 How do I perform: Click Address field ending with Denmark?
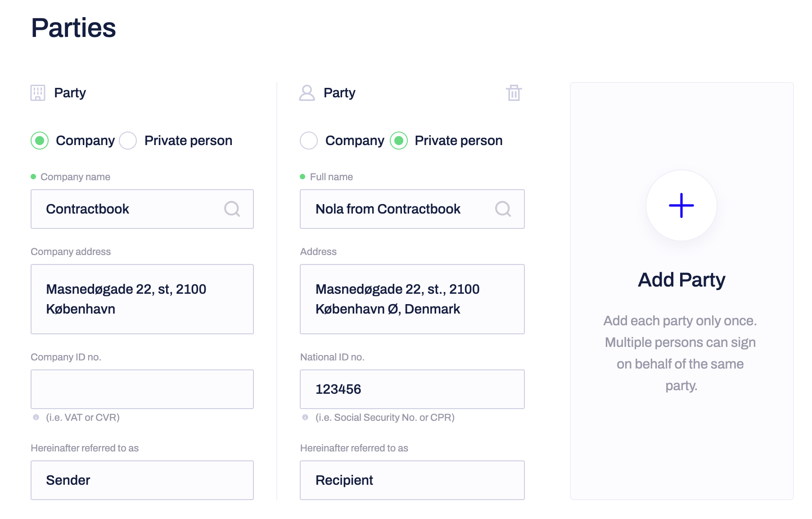[x=412, y=299]
